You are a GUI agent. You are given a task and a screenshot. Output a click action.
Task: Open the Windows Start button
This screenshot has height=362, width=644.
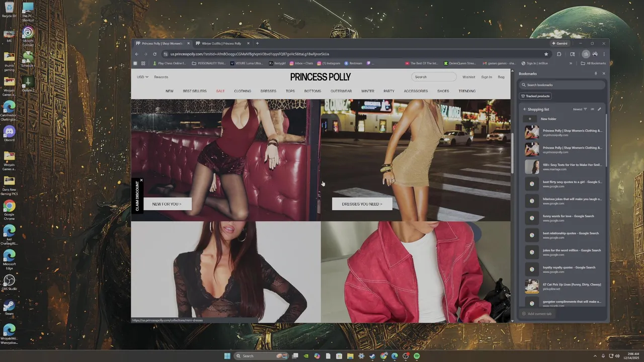pyautogui.click(x=227, y=356)
